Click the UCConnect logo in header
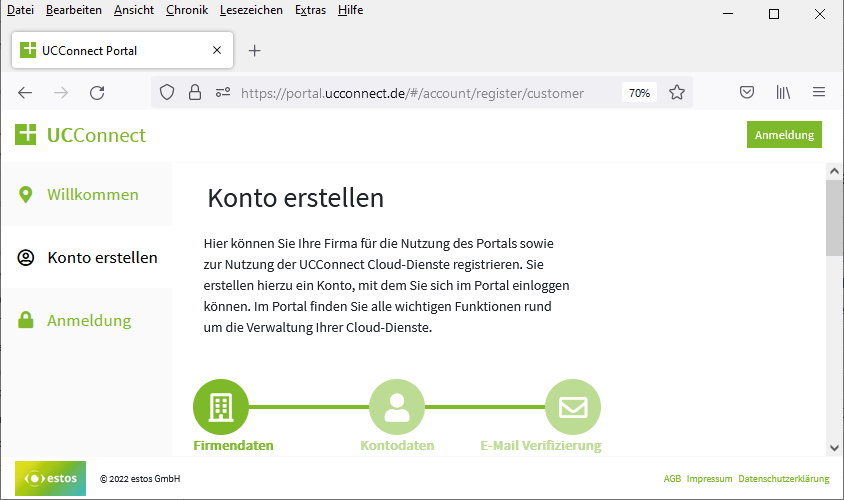Image resolution: width=844 pixels, height=500 pixels. (81, 135)
